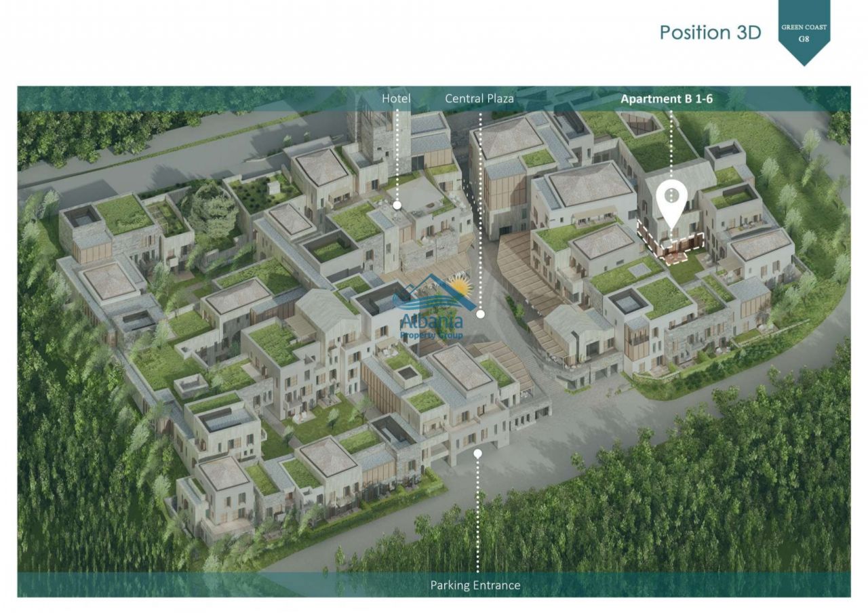
Task: Open the Central Plaza label
Action: pos(479,98)
